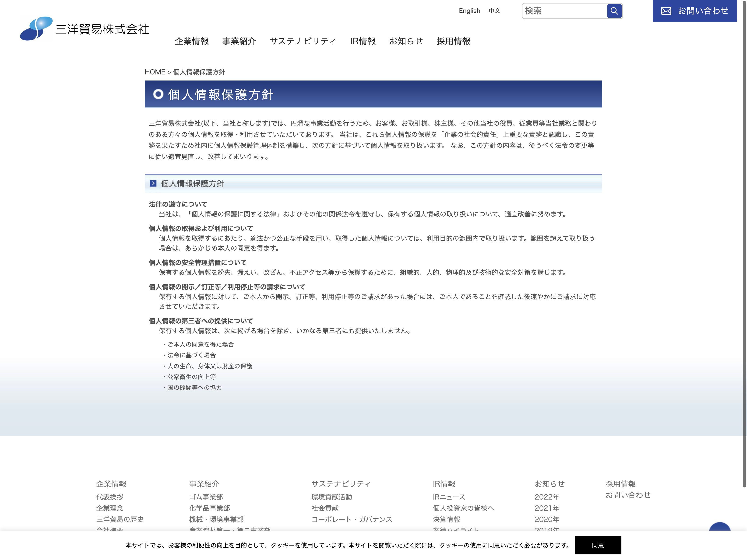Switch site language to 中文
This screenshot has height=560, width=747.
click(x=494, y=11)
